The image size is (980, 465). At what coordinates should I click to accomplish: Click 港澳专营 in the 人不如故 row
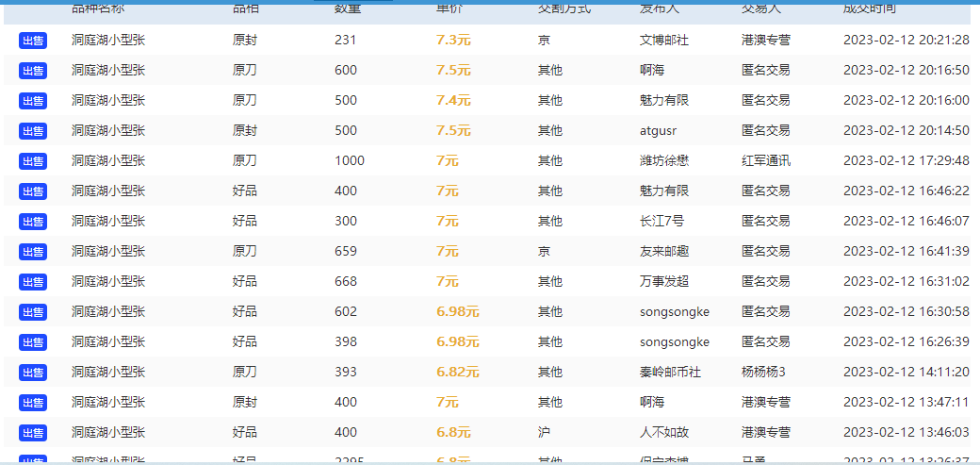click(x=766, y=432)
